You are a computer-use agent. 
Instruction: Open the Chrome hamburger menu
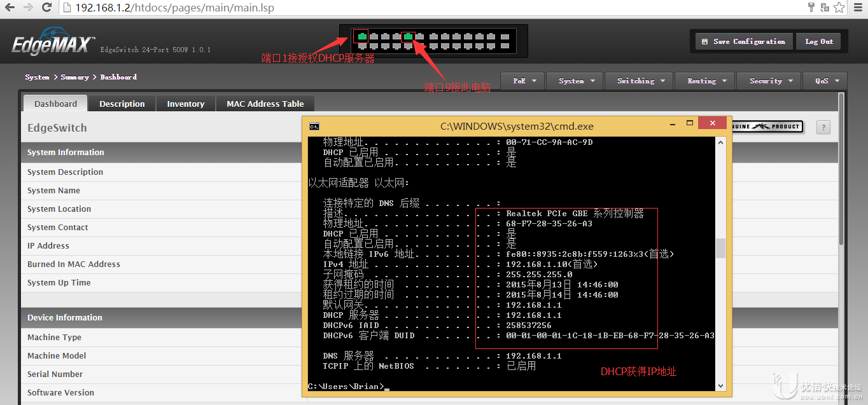point(857,8)
